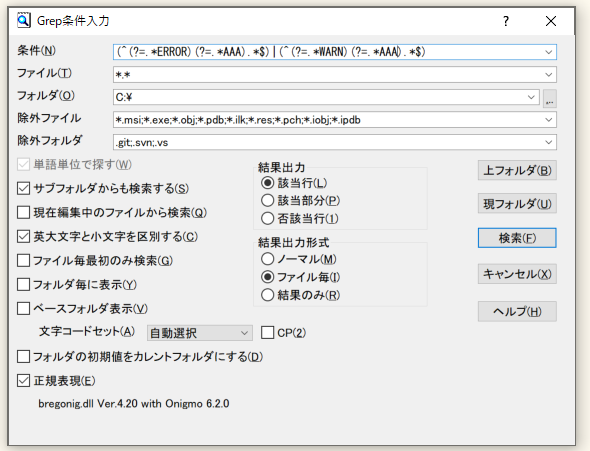Toggle サブフォルダからも検索する checkbox
This screenshot has width=590, height=451.
[23, 188]
